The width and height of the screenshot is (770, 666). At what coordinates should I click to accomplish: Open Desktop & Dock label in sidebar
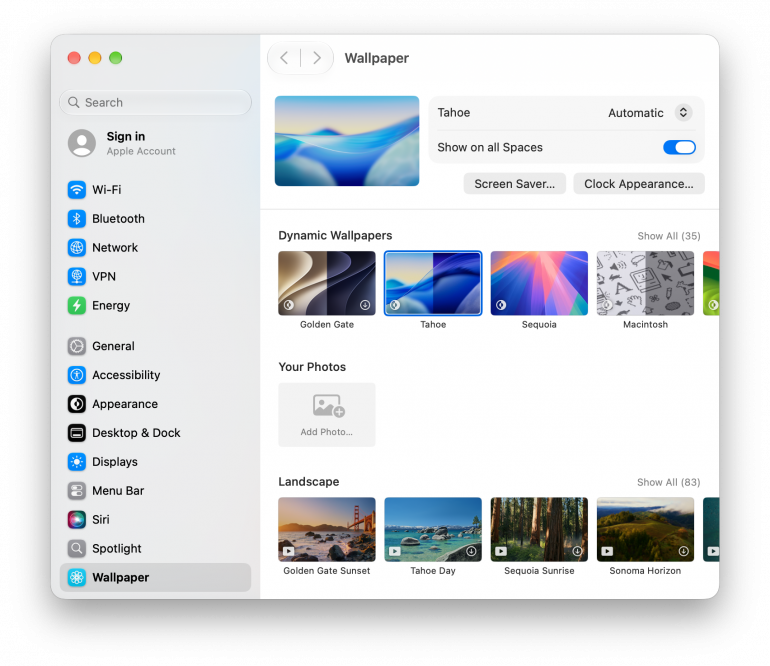[x=136, y=433]
